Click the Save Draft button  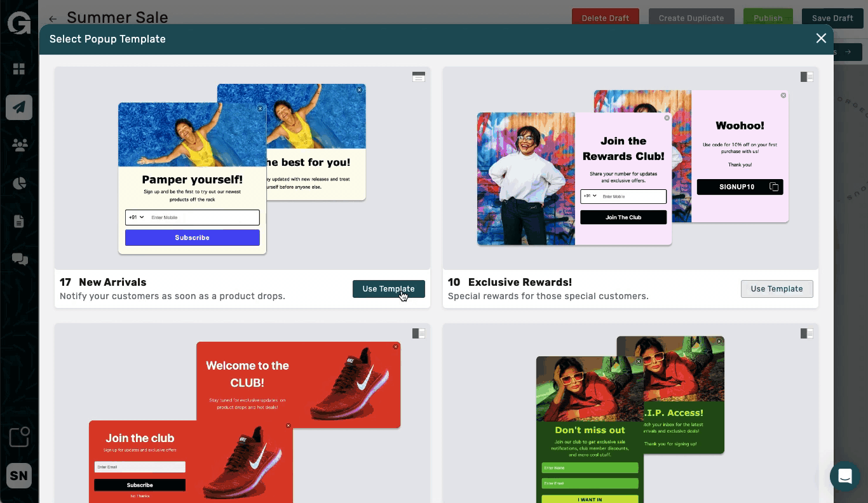coord(832,18)
